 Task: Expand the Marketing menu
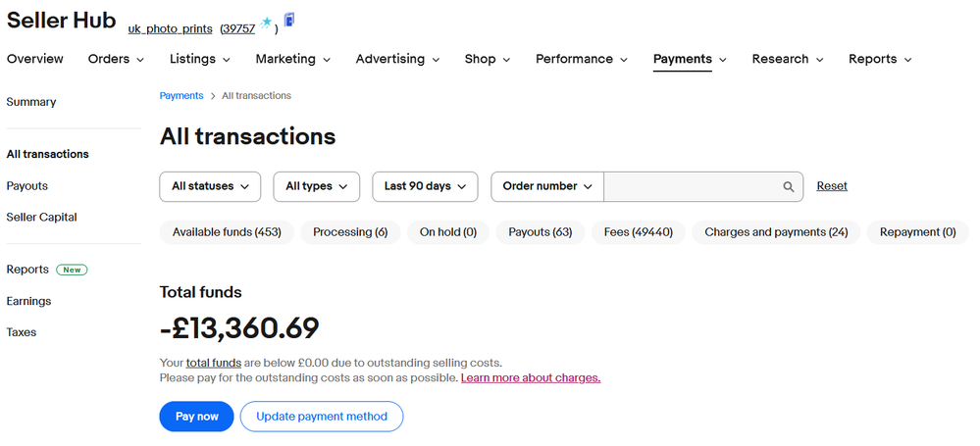[x=293, y=59]
